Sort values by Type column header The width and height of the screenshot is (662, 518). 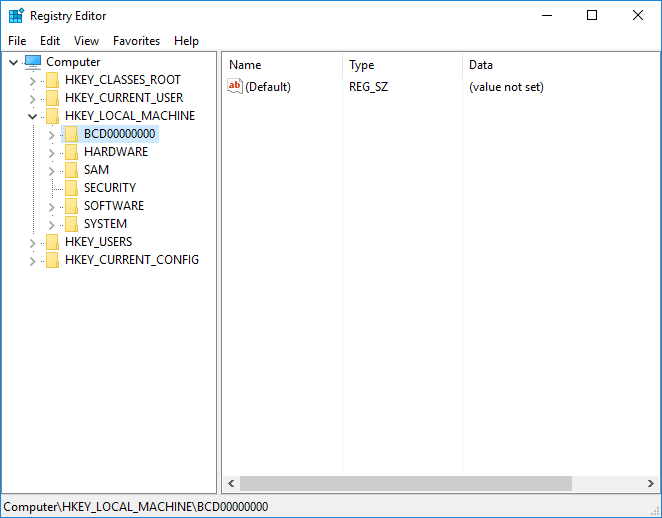(402, 65)
